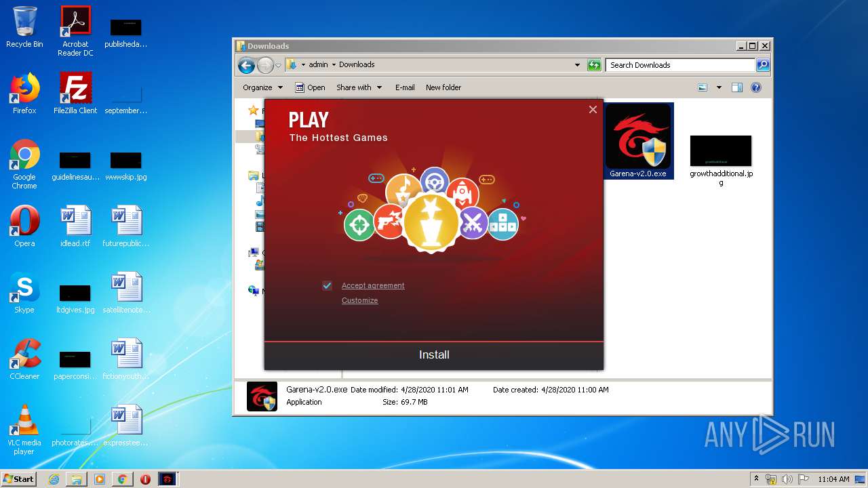Screen dimensions: 868x488
Task: Switch to the Garena taskbar button
Action: click(167, 479)
